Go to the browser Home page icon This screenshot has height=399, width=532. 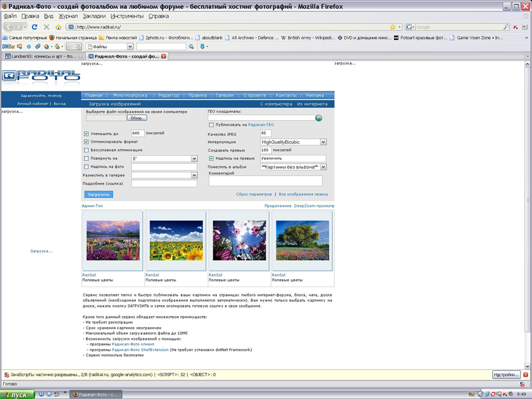tap(58, 27)
